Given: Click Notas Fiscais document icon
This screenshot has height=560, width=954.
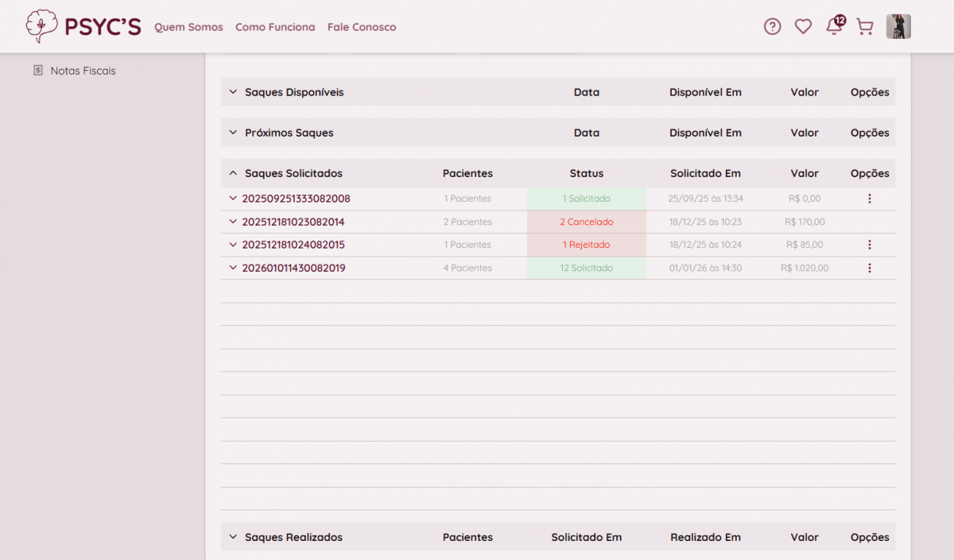Looking at the screenshot, I should tap(38, 71).
